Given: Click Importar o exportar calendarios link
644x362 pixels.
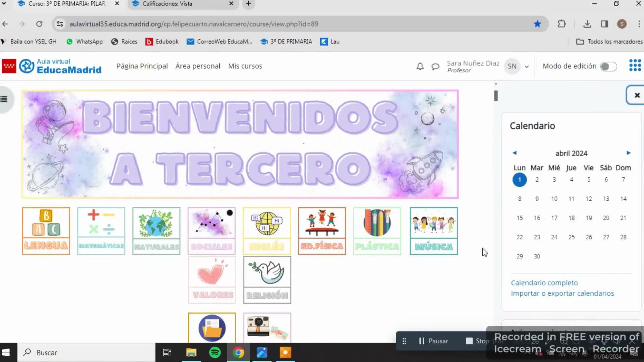Looking at the screenshot, I should click(x=562, y=293).
